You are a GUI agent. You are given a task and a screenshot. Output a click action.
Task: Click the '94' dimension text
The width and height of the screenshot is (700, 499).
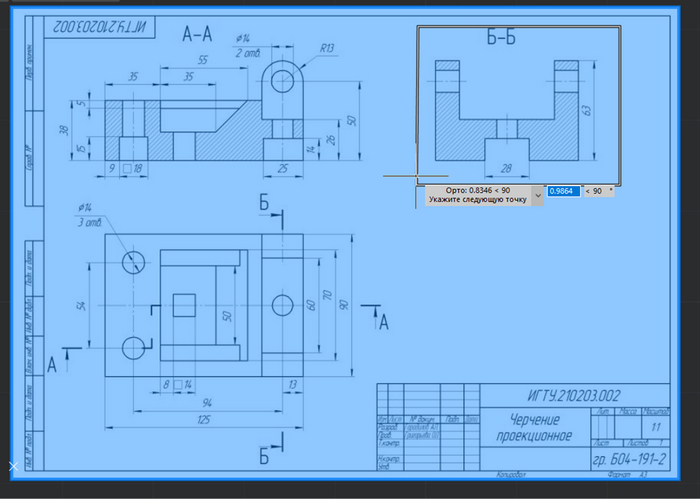(207, 403)
